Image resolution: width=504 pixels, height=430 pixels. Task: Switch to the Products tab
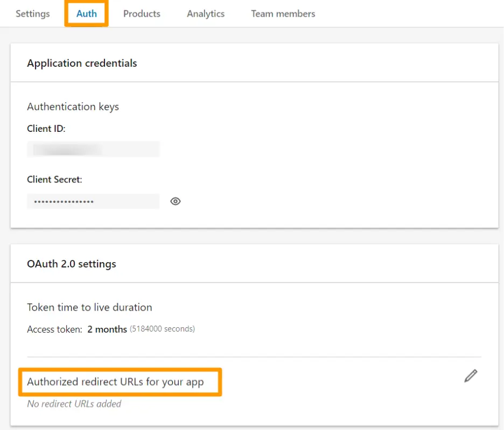(x=142, y=14)
